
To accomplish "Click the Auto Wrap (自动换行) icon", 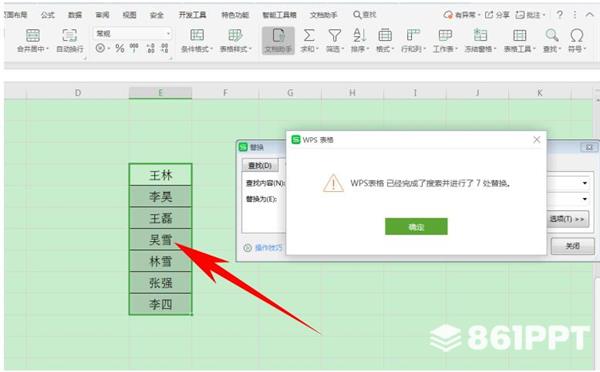I will (x=70, y=35).
